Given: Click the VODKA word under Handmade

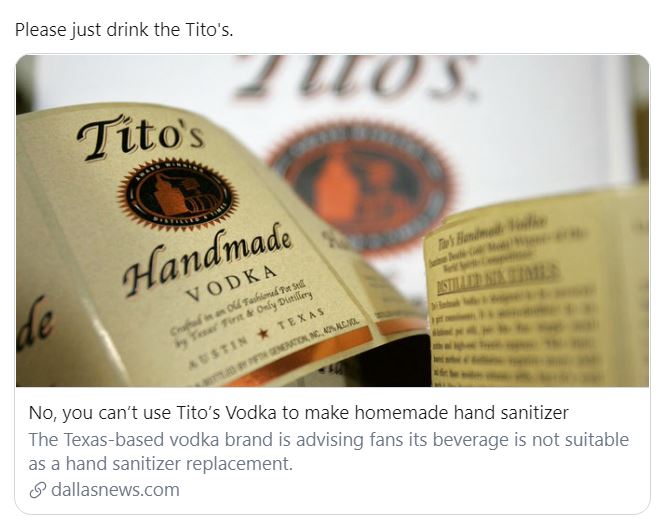Looking at the screenshot, I should click(x=231, y=284).
